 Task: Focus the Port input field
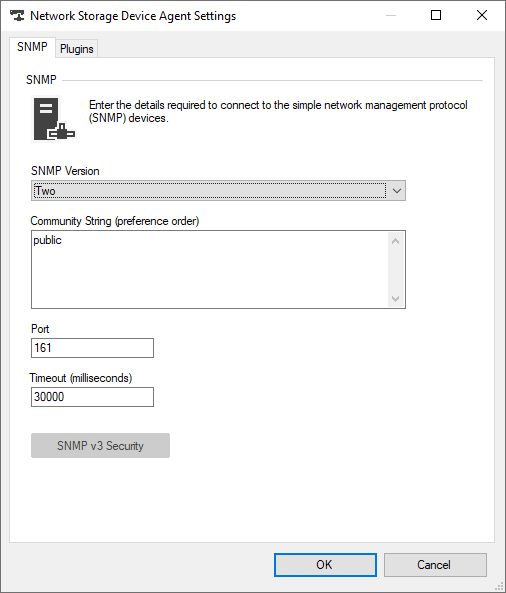[92, 348]
